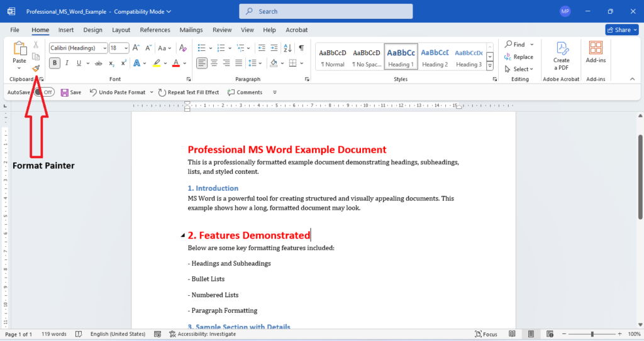Adjust the zoom slider handle
The width and height of the screenshot is (644, 341).
(592, 334)
